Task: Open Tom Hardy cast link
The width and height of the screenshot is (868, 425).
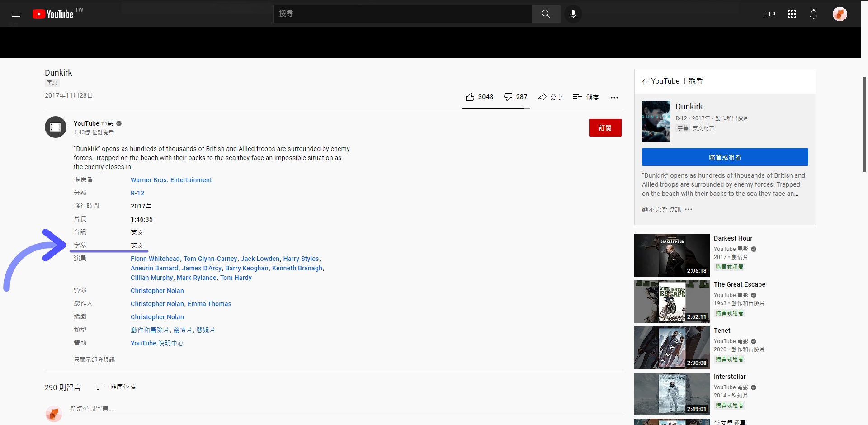Action: [236, 278]
